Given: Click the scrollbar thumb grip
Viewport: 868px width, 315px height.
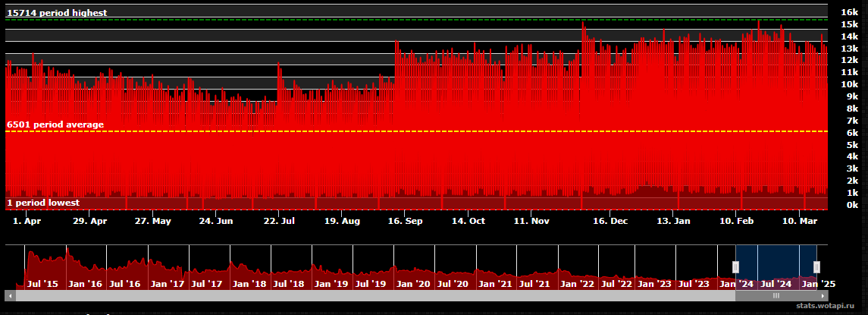Looking at the screenshot, I should click(776, 296).
